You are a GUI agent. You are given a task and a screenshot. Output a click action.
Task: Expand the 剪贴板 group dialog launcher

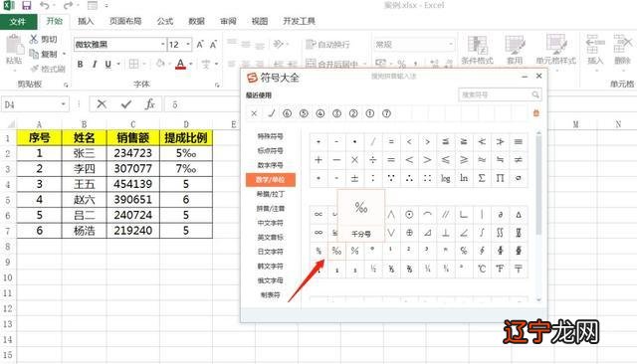tap(66, 85)
